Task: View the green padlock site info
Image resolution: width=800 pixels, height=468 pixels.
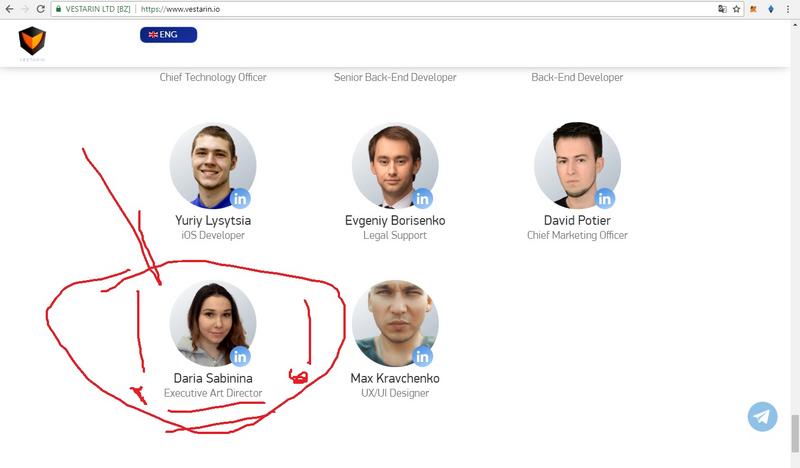Action: [59, 9]
